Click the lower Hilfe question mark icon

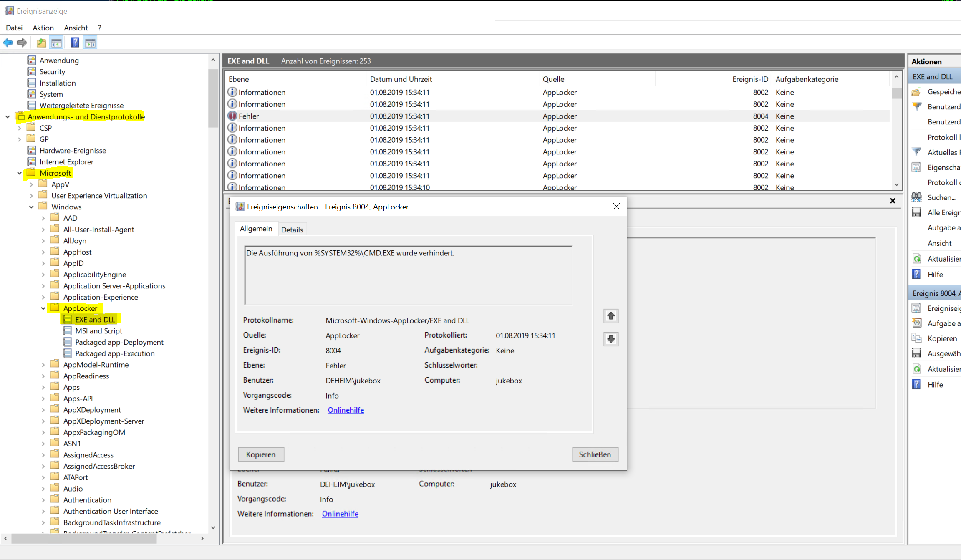coord(916,385)
